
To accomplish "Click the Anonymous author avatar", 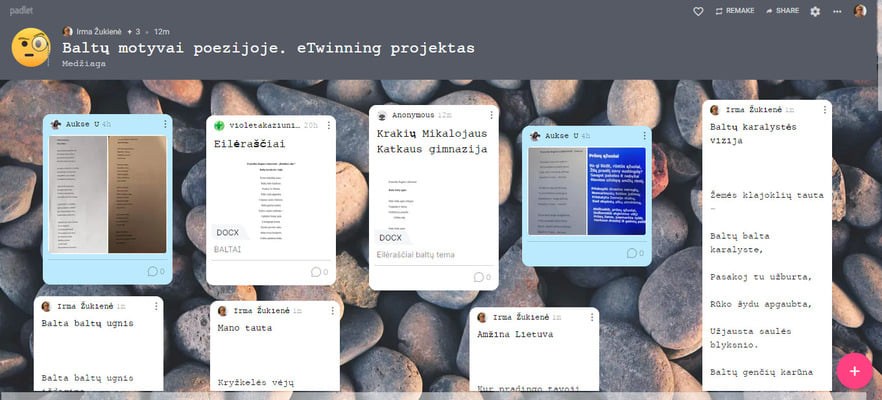I will pos(382,115).
